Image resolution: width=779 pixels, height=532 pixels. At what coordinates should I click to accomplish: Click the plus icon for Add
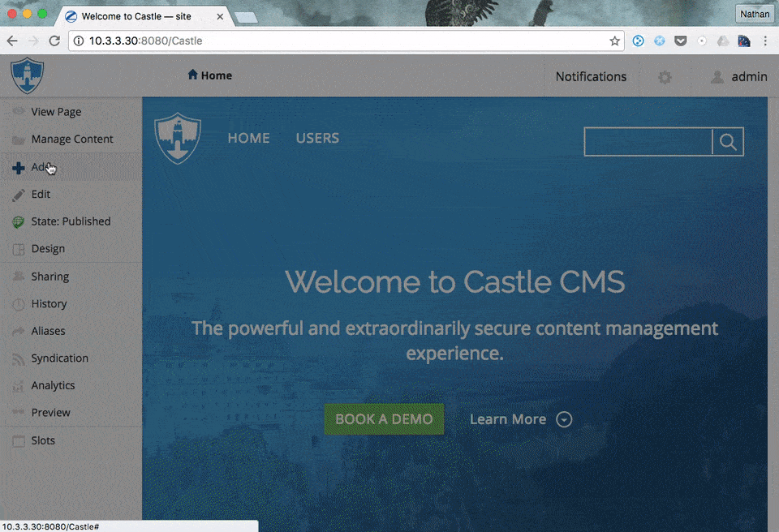[19, 168]
